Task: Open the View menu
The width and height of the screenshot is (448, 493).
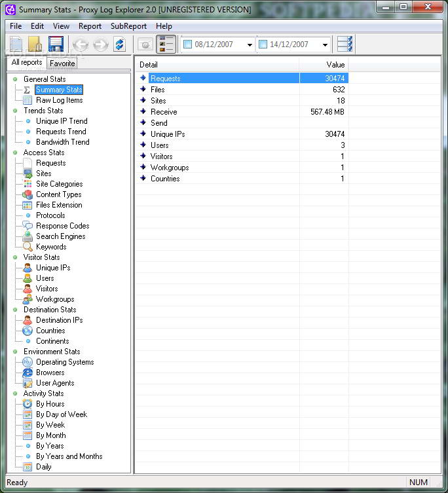Action: (x=61, y=26)
